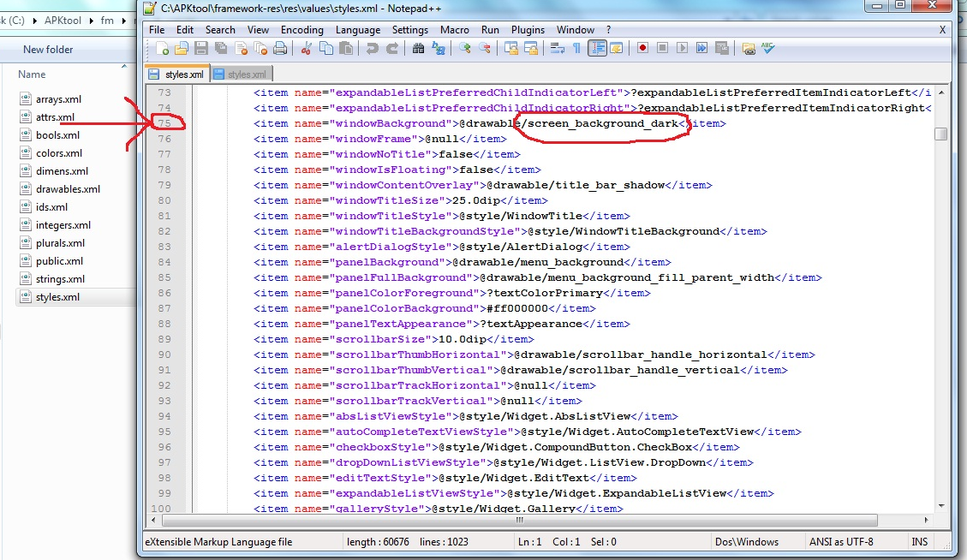Click the editor vertical scrollbar down arrow

point(941,506)
